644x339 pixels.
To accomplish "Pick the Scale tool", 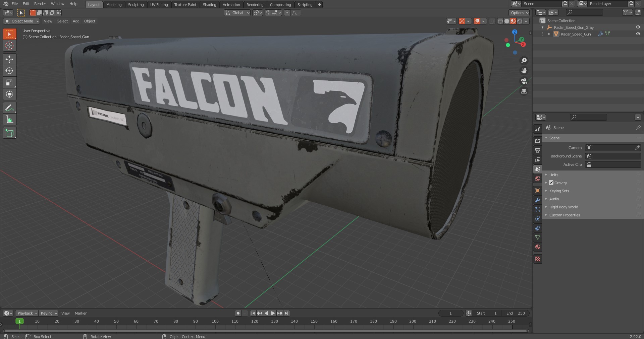I will click(9, 82).
